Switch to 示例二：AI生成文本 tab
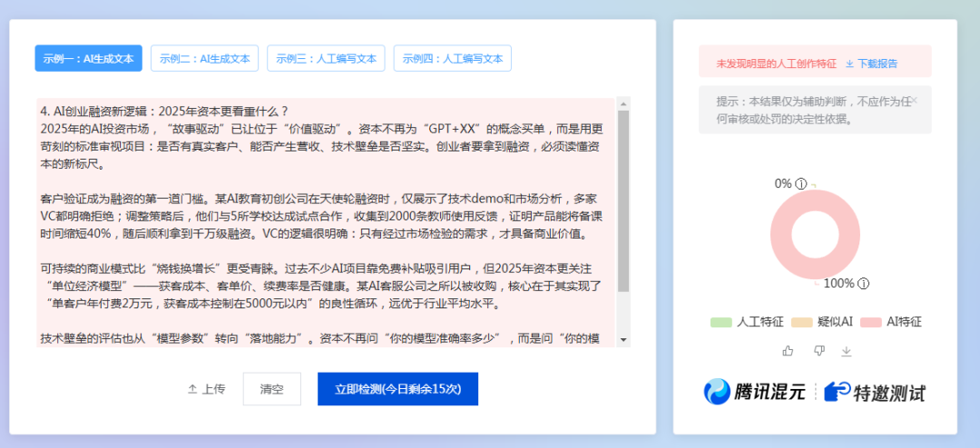Viewport: 980px width, 448px height. (204, 59)
